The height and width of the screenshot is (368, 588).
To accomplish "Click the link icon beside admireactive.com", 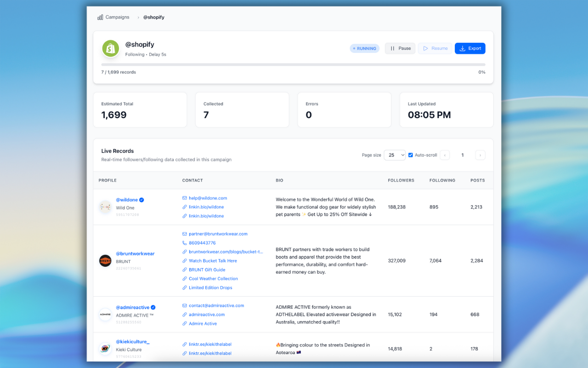I will [x=185, y=315].
